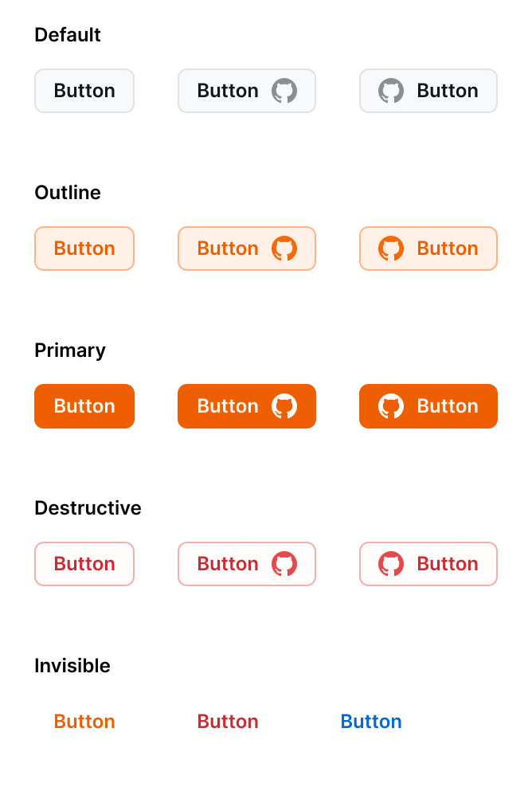Click the red GitHub icon in the destructive leading button
The width and height of the screenshot is (532, 787).
click(x=391, y=564)
